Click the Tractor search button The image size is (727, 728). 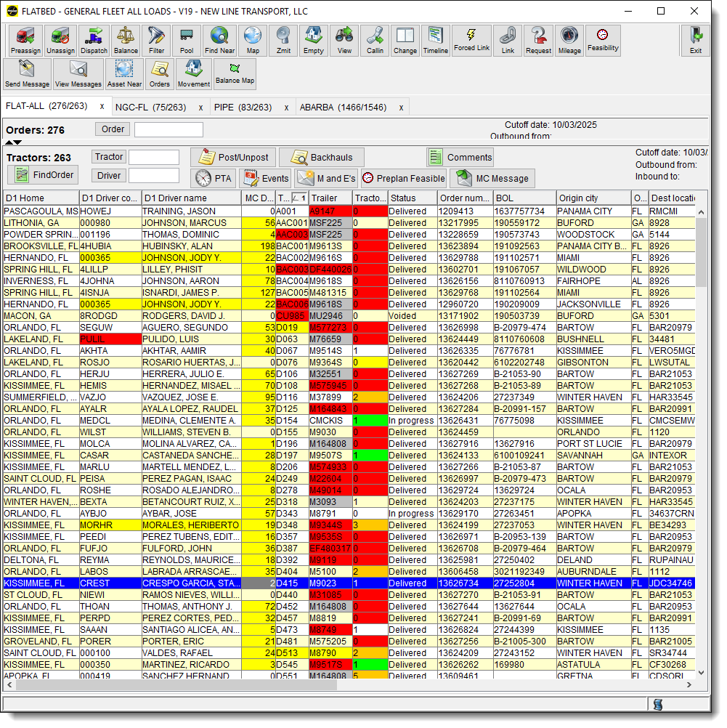click(x=109, y=157)
